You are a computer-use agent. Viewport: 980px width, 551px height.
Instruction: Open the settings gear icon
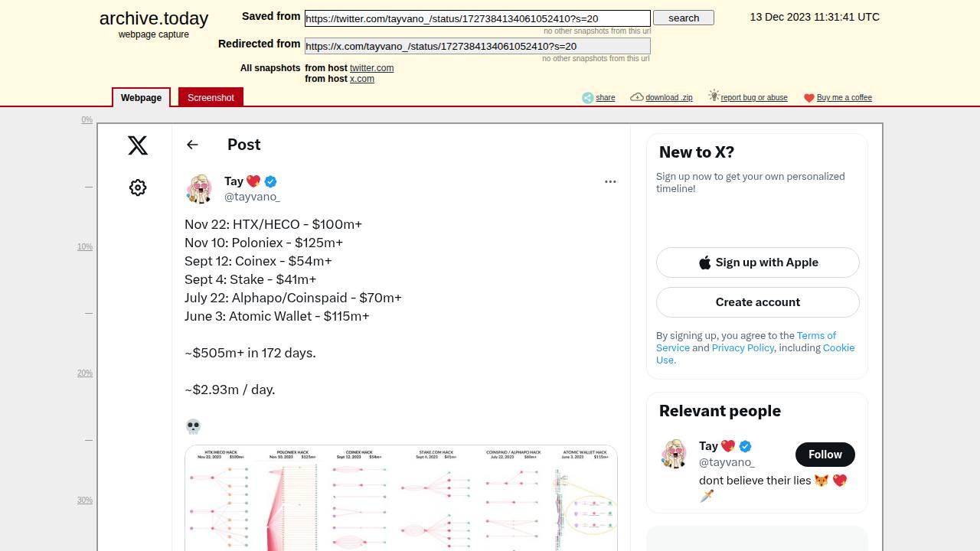point(138,187)
